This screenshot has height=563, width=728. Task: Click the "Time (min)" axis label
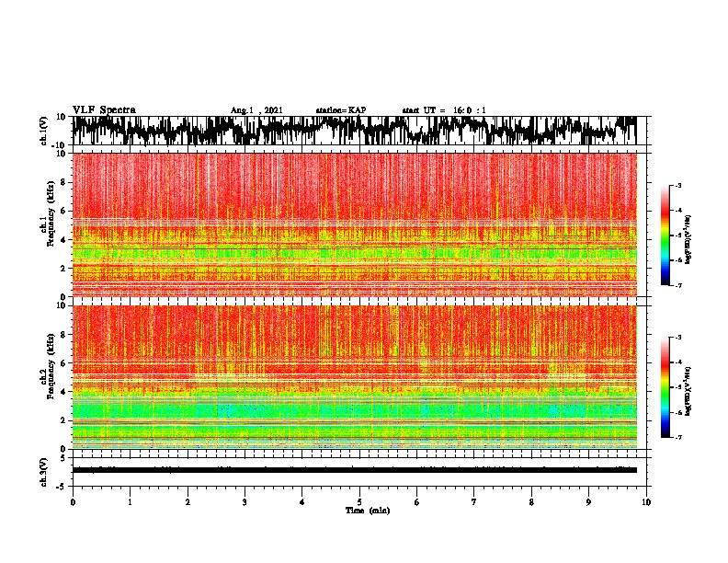coord(368,511)
